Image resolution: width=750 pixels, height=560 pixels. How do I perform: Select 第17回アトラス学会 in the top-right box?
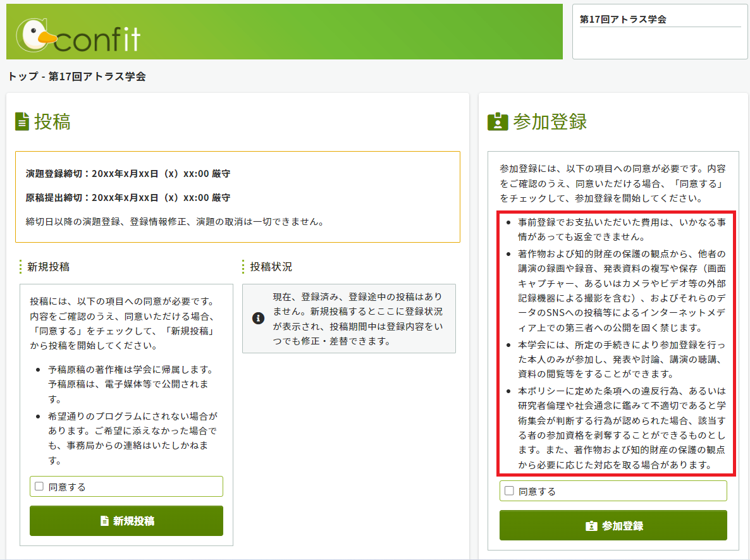tap(623, 20)
